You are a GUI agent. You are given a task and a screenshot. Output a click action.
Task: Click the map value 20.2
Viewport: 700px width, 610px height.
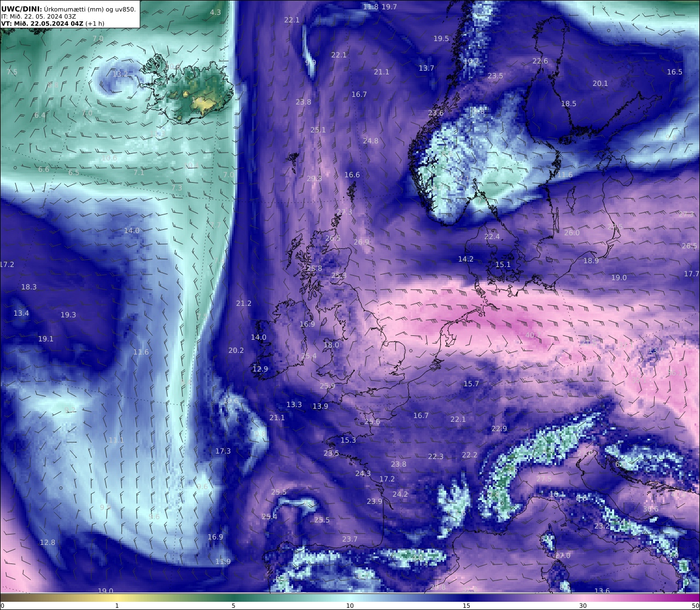pyautogui.click(x=236, y=350)
